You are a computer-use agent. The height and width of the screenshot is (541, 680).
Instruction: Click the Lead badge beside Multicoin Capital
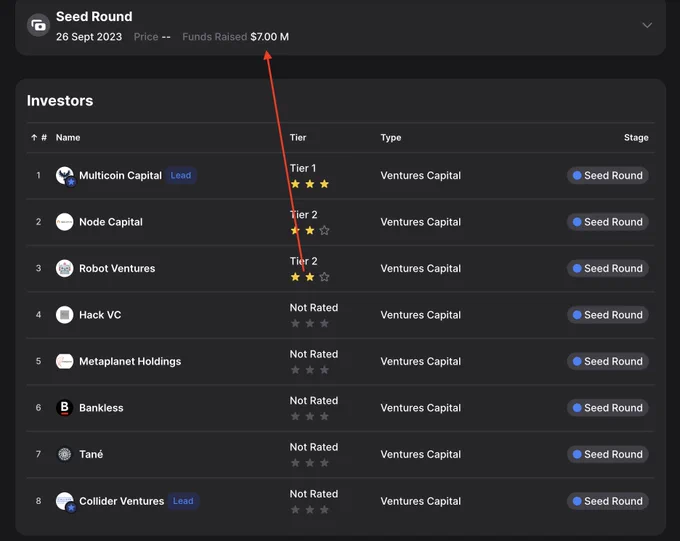click(x=180, y=175)
